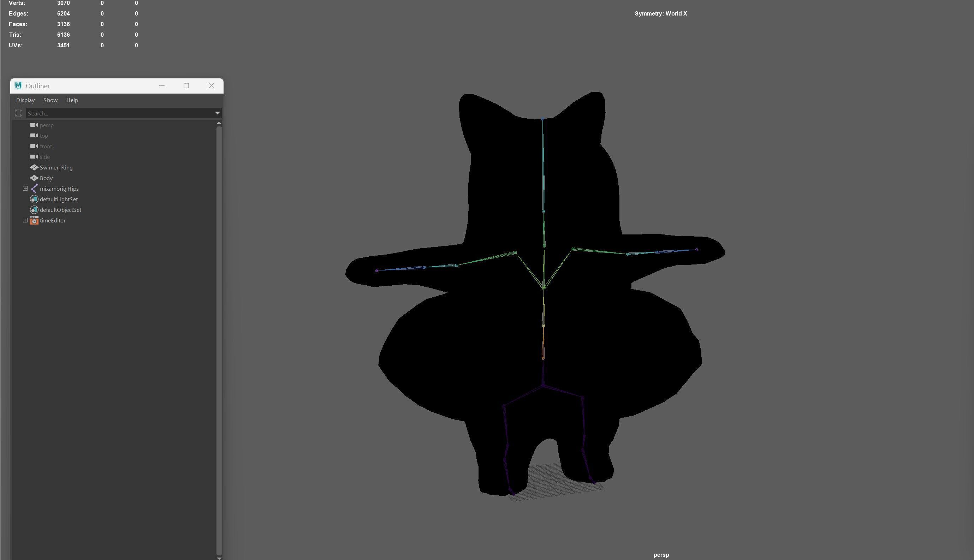Click the timeEditor clock icon
This screenshot has width=974, height=560.
[x=34, y=220]
